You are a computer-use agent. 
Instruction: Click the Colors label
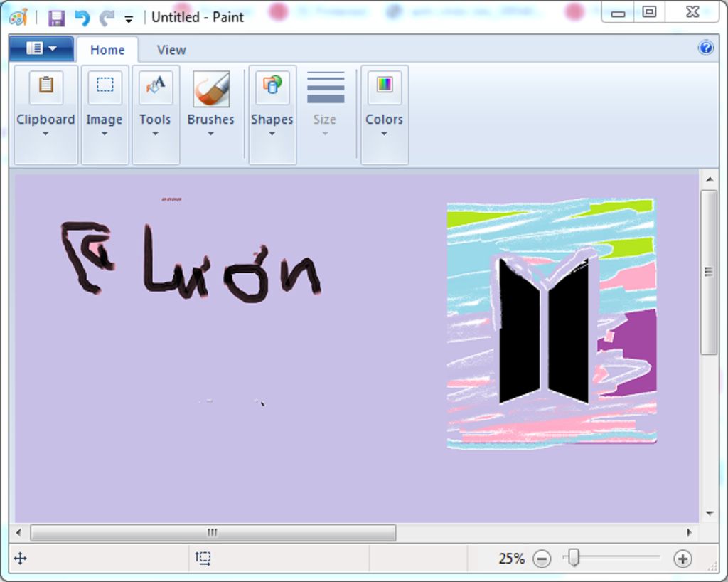(384, 120)
